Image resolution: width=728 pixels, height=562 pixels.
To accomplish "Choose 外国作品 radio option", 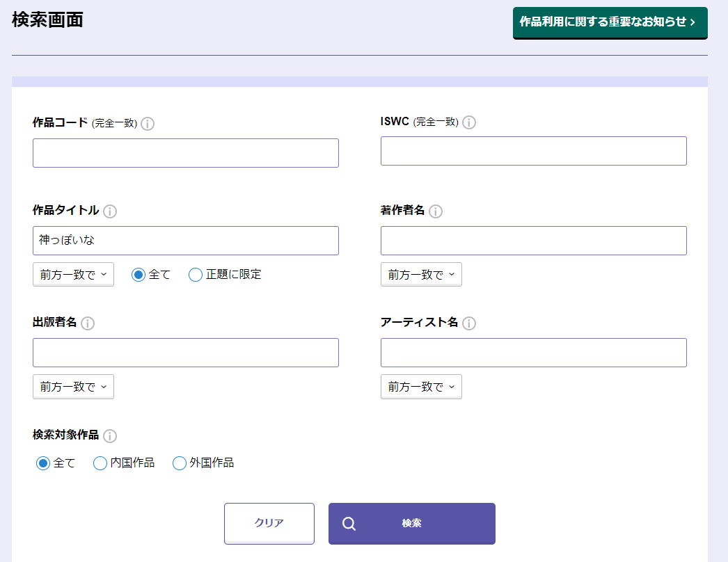I will point(180,463).
